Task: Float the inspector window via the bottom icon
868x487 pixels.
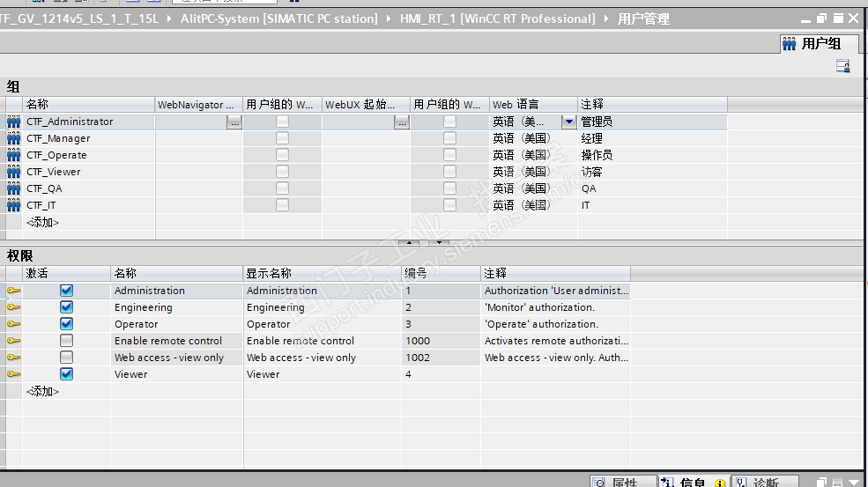Action: tap(822, 482)
